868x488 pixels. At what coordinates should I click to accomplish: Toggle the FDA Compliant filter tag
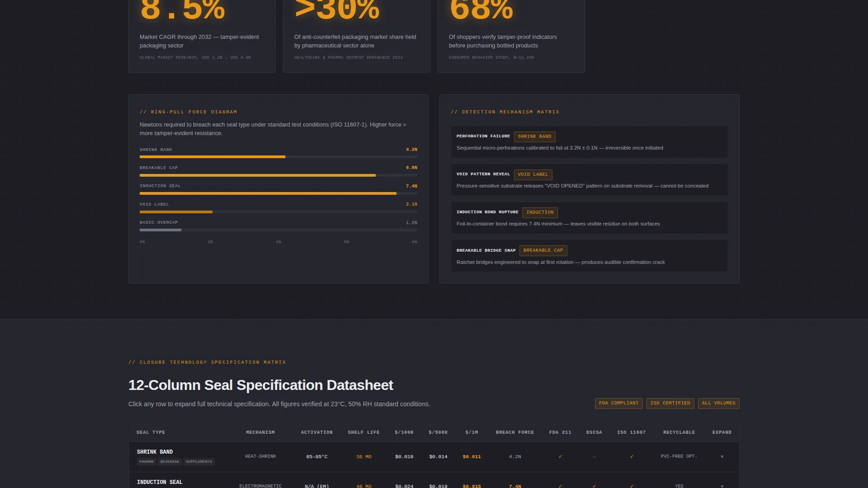(618, 403)
